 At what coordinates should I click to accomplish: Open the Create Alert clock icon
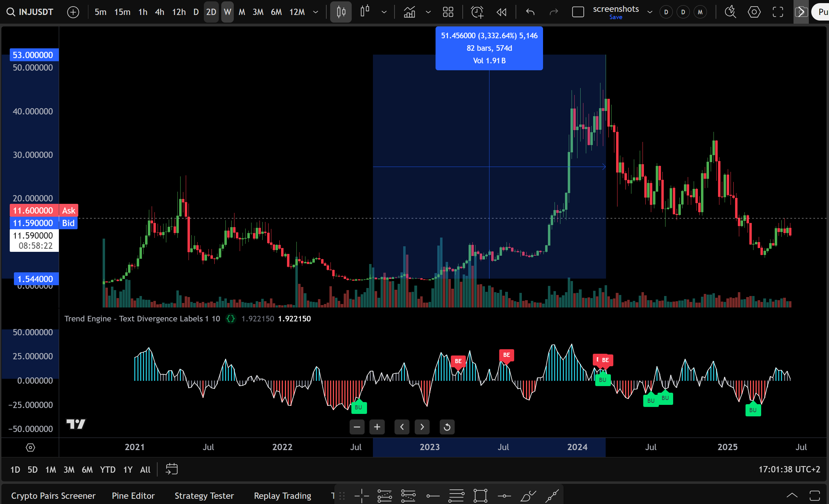477,12
